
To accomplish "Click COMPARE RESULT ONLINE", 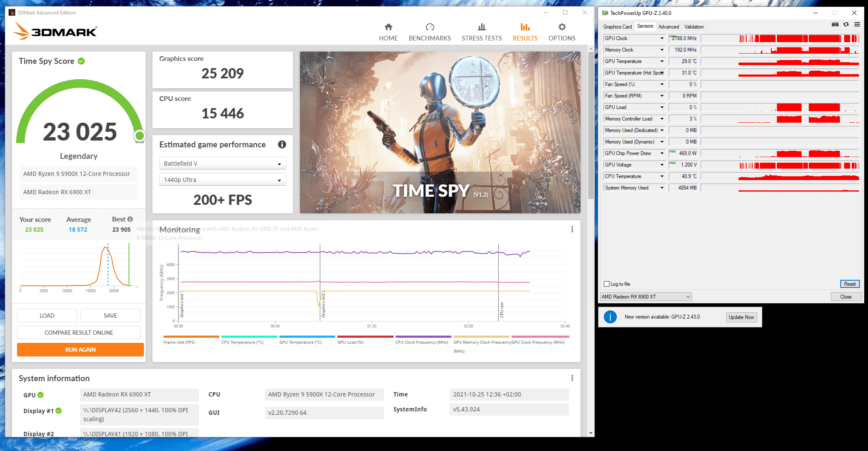I will click(79, 333).
